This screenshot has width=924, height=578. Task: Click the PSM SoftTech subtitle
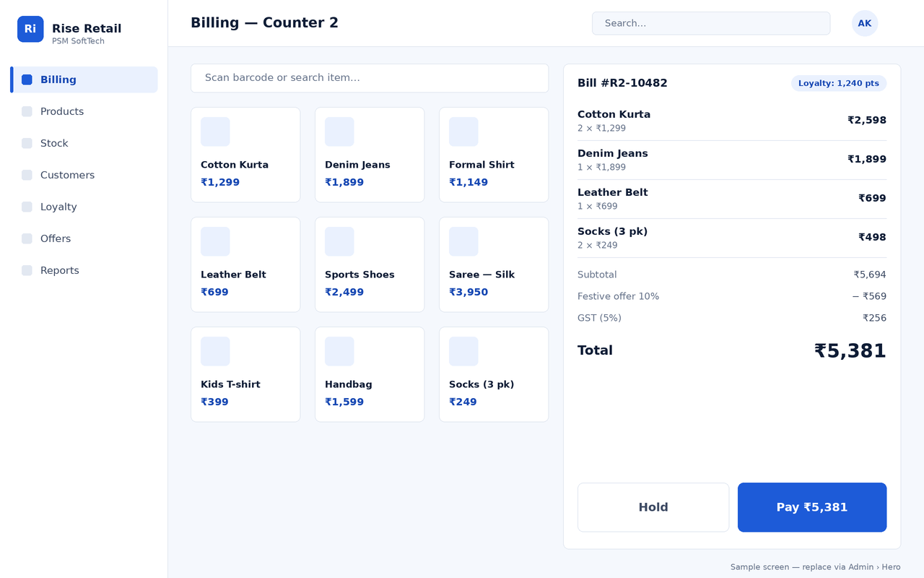(78, 41)
